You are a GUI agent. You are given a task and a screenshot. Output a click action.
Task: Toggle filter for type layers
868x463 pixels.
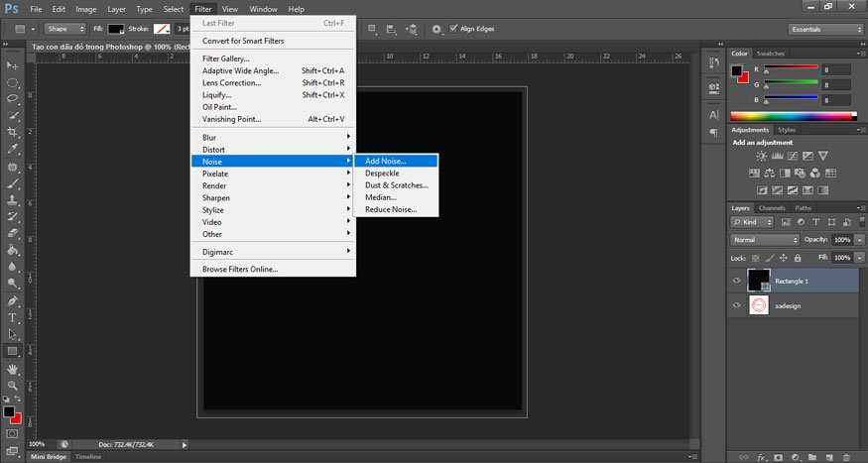[816, 222]
